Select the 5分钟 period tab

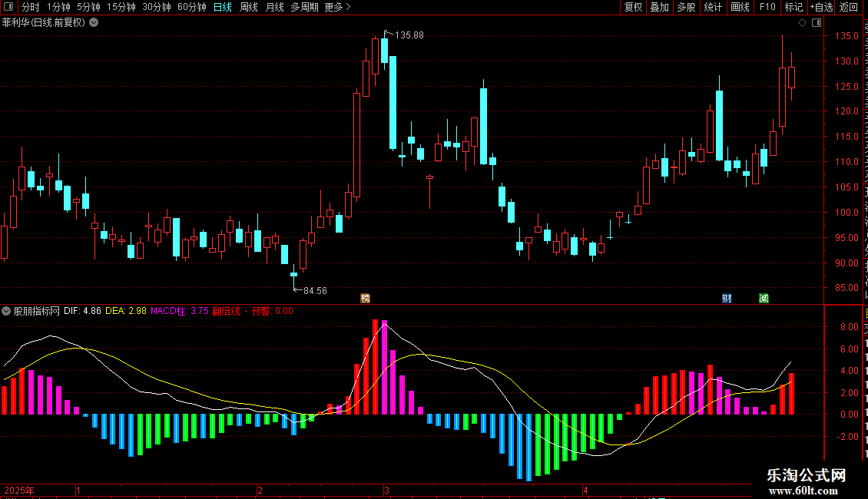(x=88, y=7)
